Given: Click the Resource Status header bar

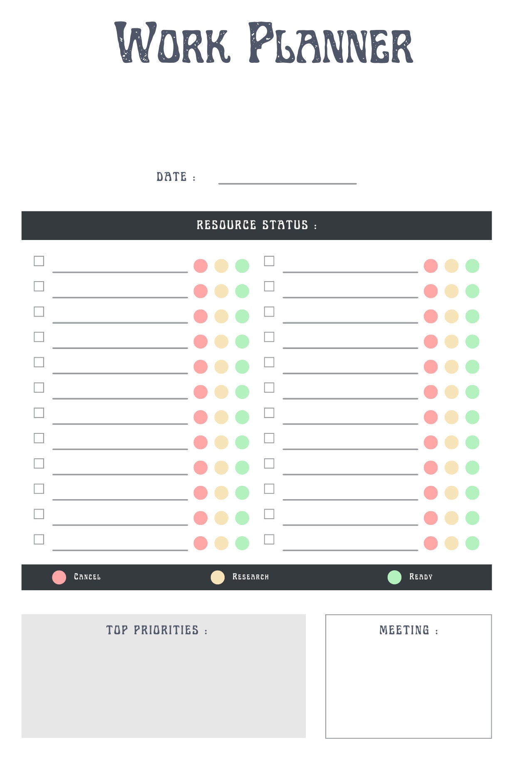Looking at the screenshot, I should pyautogui.click(x=257, y=225).
